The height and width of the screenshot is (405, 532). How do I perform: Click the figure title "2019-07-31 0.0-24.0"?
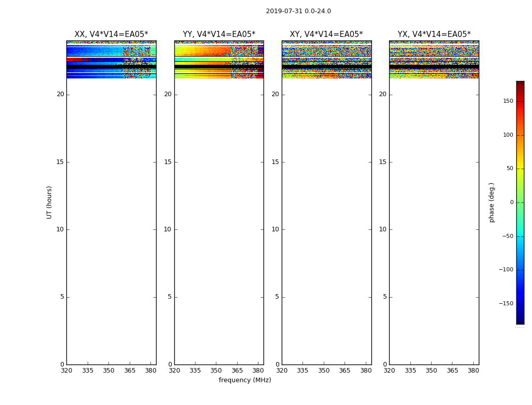pos(298,11)
